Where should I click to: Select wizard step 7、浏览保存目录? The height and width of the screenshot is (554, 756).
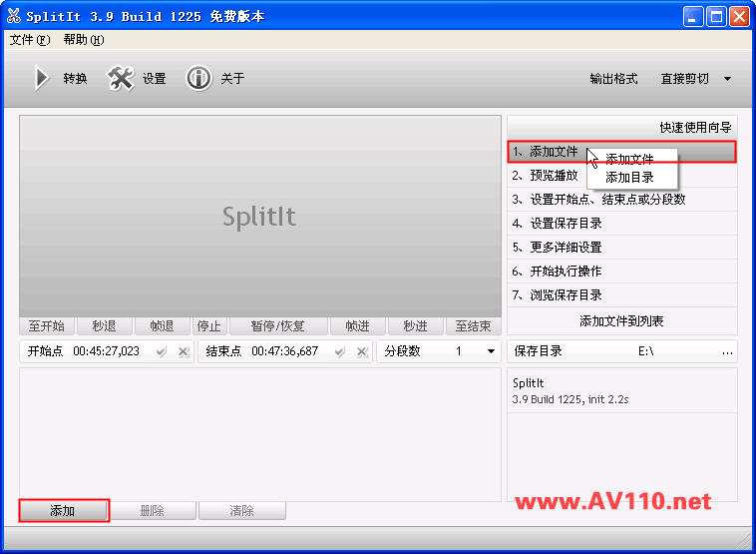(x=622, y=294)
